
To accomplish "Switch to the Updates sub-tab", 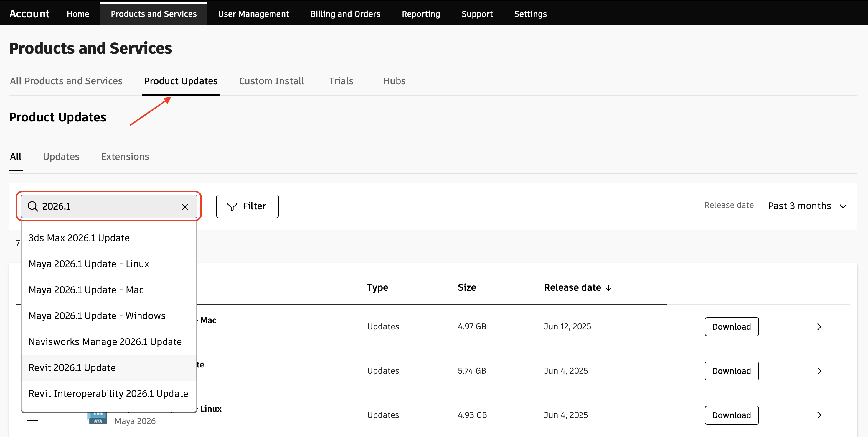I will [61, 157].
